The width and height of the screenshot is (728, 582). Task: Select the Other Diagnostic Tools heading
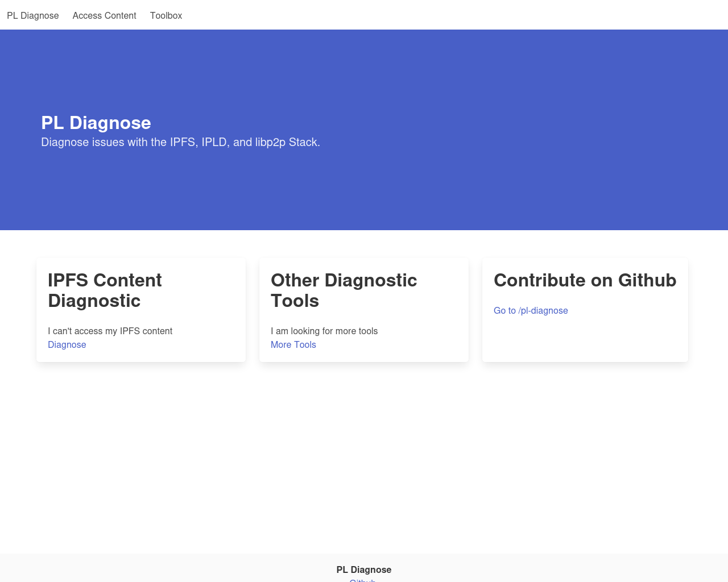344,290
